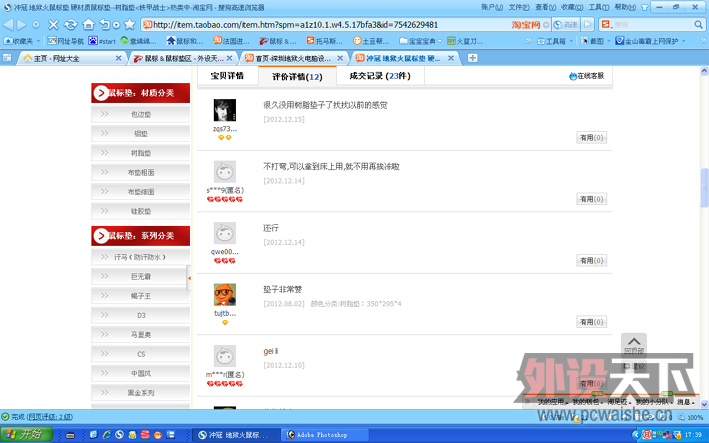Open the 收藏夹 favorites button
The height and width of the screenshot is (443, 709).
[x=19, y=41]
